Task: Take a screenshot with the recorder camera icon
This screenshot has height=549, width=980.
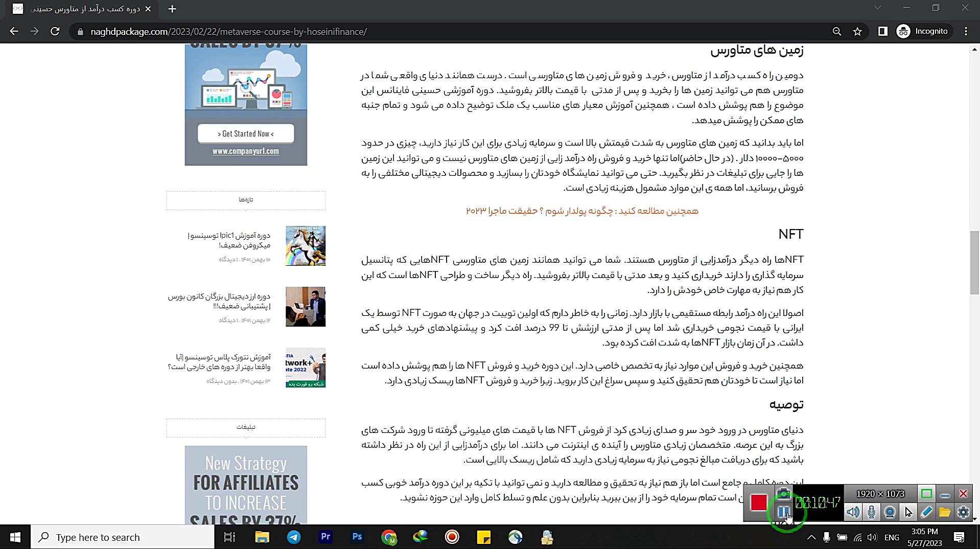Action: coord(783,493)
